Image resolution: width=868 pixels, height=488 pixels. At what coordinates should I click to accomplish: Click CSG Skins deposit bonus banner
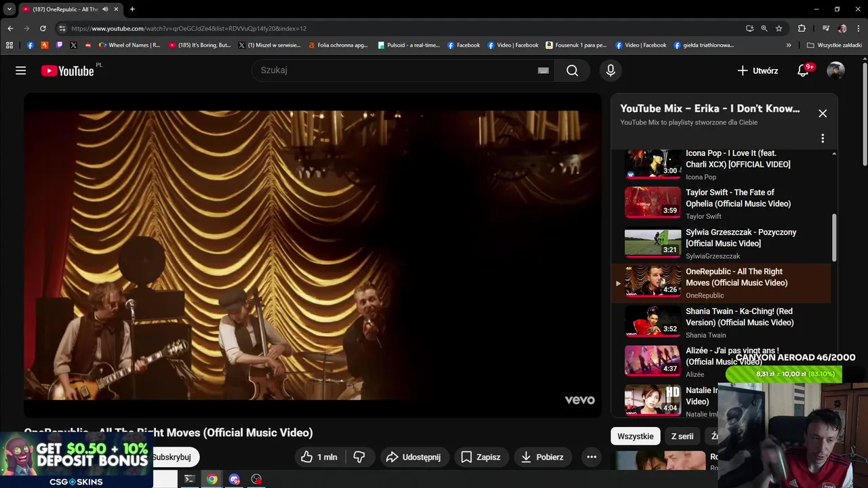(x=76, y=460)
